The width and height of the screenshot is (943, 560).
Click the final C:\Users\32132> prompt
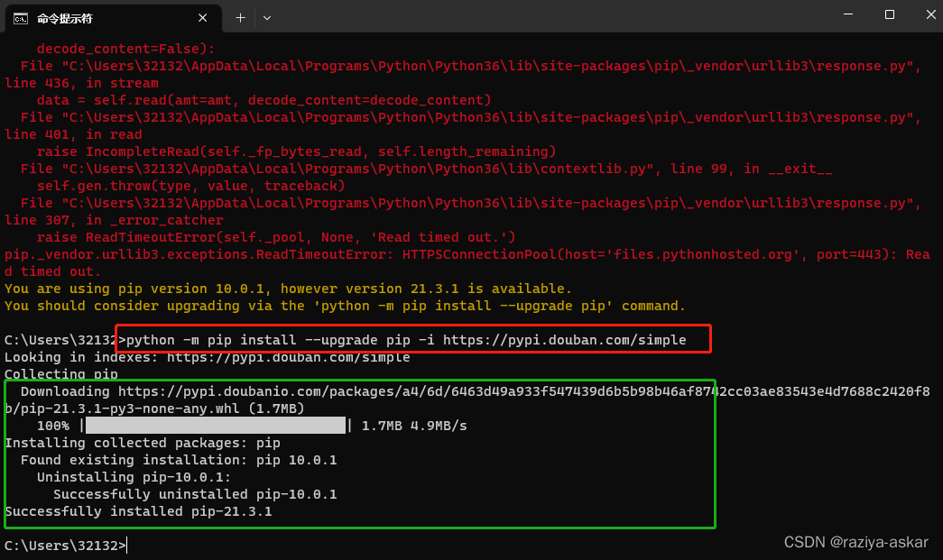65,546
